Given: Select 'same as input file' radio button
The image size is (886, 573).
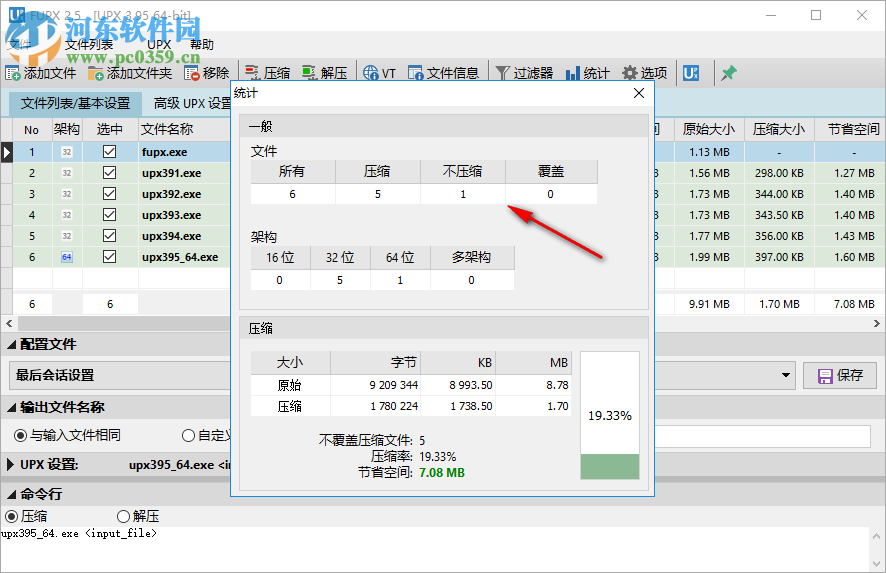Looking at the screenshot, I should (x=20, y=435).
